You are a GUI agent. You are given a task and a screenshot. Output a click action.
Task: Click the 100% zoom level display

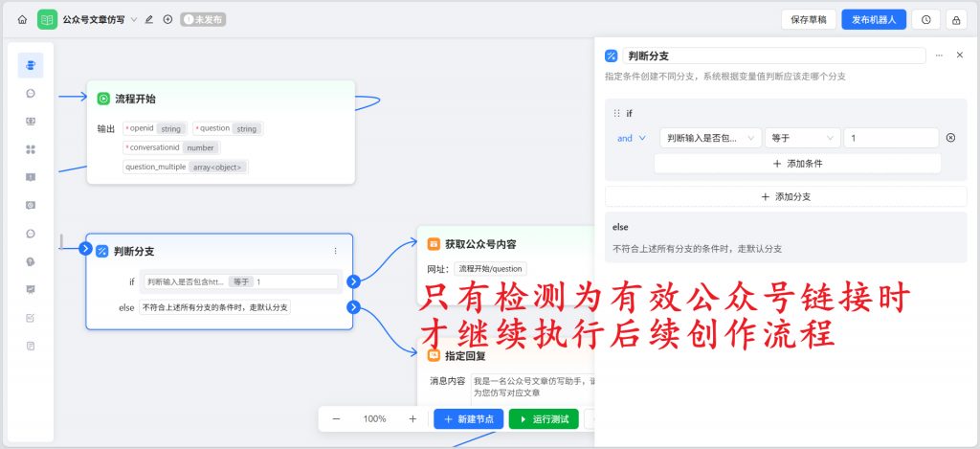[x=374, y=419]
